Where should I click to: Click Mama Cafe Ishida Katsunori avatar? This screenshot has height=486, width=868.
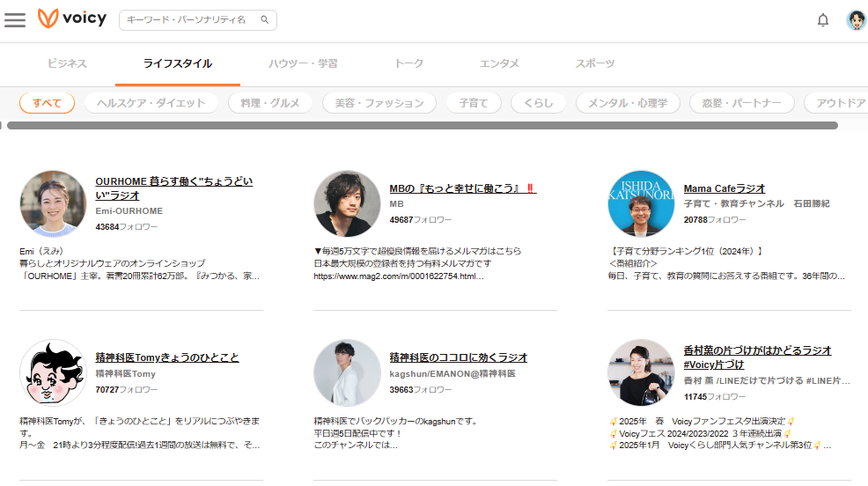point(641,203)
